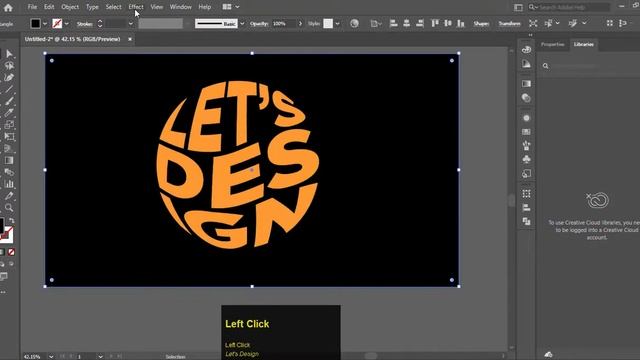Select the Column Graph tool

pos(9,184)
